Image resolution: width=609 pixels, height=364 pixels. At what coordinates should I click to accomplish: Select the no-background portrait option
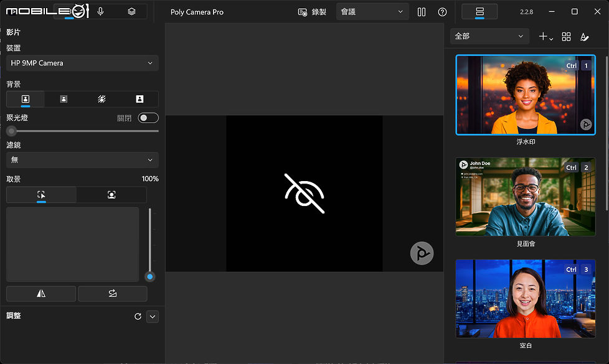26,99
